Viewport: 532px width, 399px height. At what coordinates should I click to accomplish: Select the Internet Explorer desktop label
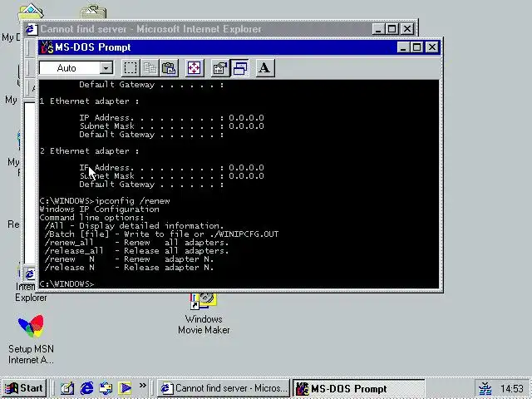tap(31, 293)
